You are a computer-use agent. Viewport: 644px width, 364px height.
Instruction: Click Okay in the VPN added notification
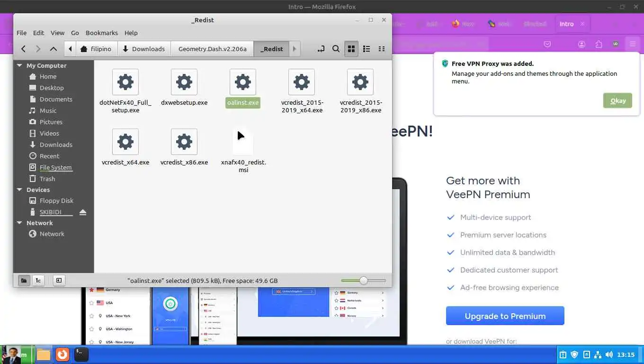coord(617,100)
